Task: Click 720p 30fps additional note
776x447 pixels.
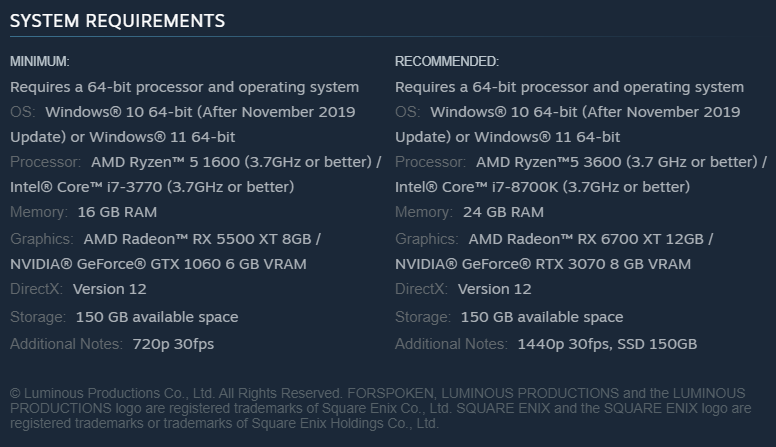Action: click(x=173, y=344)
